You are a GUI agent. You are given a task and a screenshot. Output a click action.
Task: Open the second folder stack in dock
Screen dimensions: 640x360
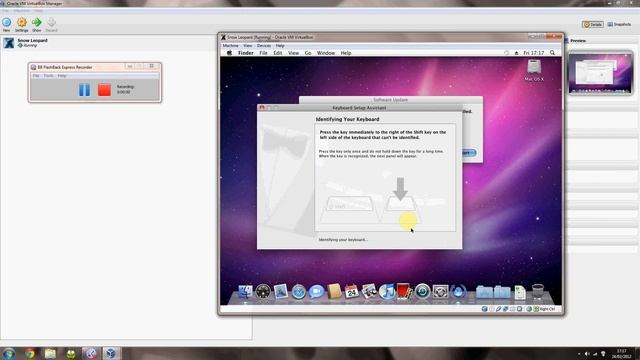502,292
